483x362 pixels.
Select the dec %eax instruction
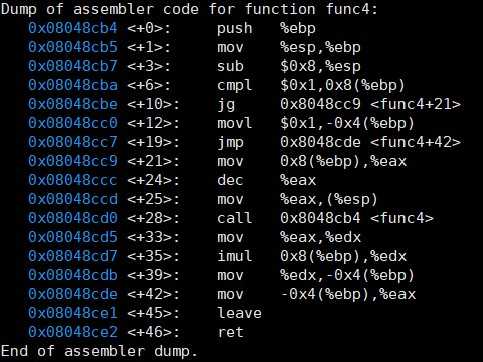pyautogui.click(x=266, y=180)
